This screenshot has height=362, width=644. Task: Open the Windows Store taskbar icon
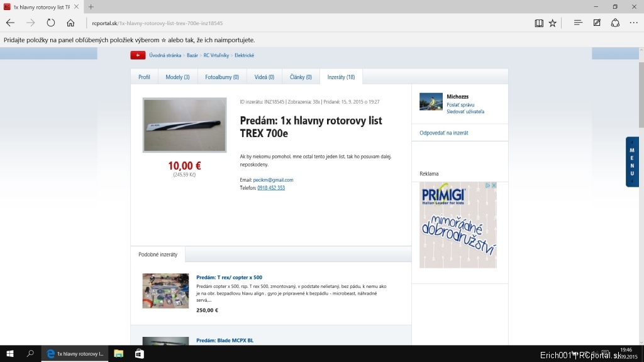[139, 354]
